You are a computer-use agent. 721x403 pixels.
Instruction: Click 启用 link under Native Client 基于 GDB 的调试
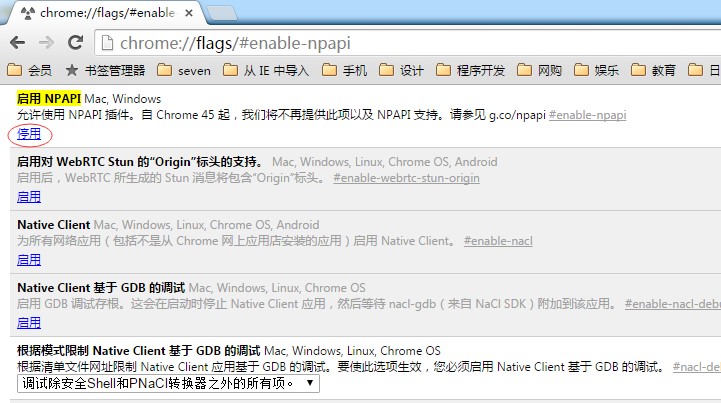pyautogui.click(x=29, y=323)
